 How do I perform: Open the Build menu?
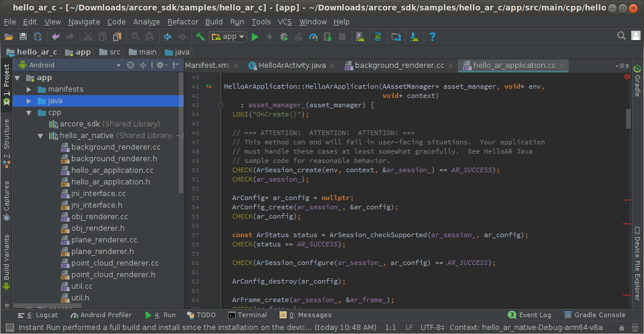click(x=214, y=21)
